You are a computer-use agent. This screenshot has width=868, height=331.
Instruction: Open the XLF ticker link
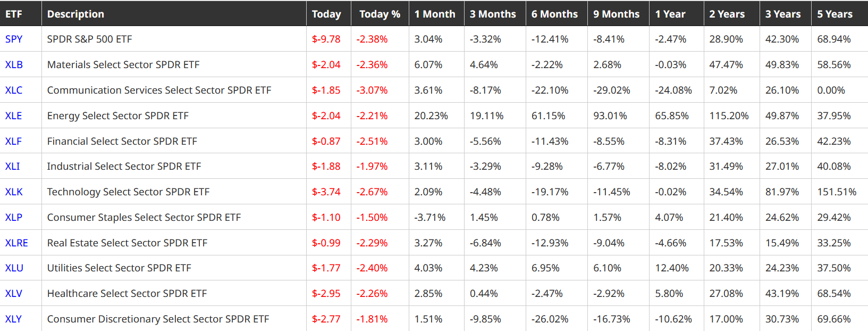pyautogui.click(x=13, y=142)
